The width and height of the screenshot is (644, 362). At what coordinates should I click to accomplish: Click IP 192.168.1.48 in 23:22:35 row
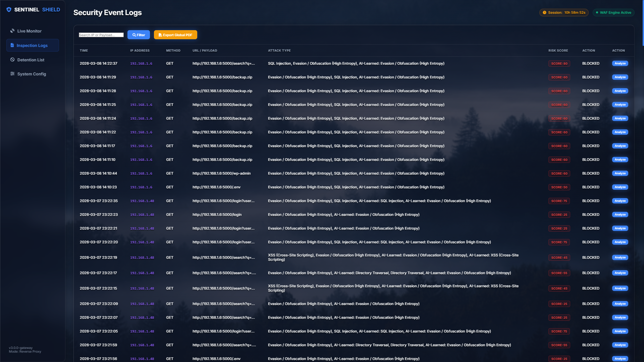142,201
